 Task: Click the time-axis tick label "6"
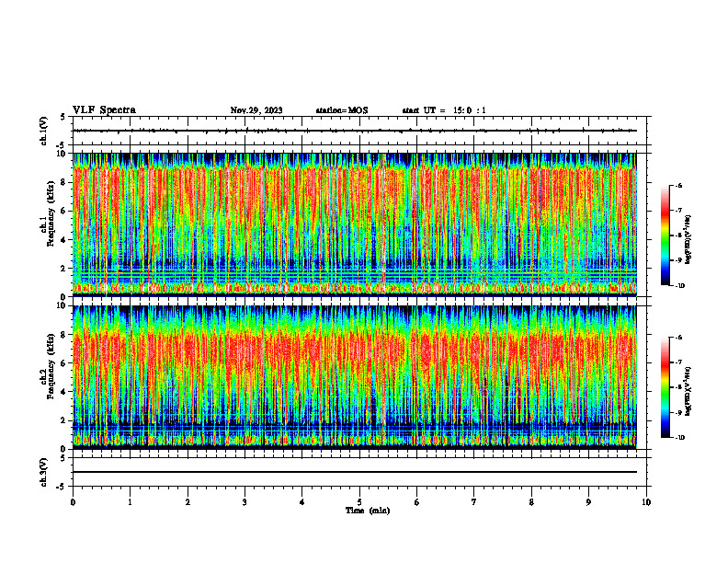tap(417, 502)
